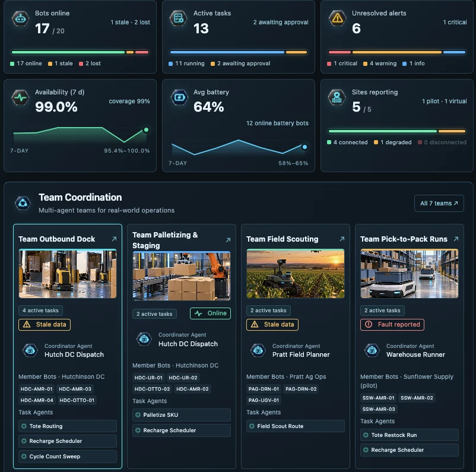476x472 pixels.
Task: Click the Team Outbound Dock title
Action: (56, 239)
